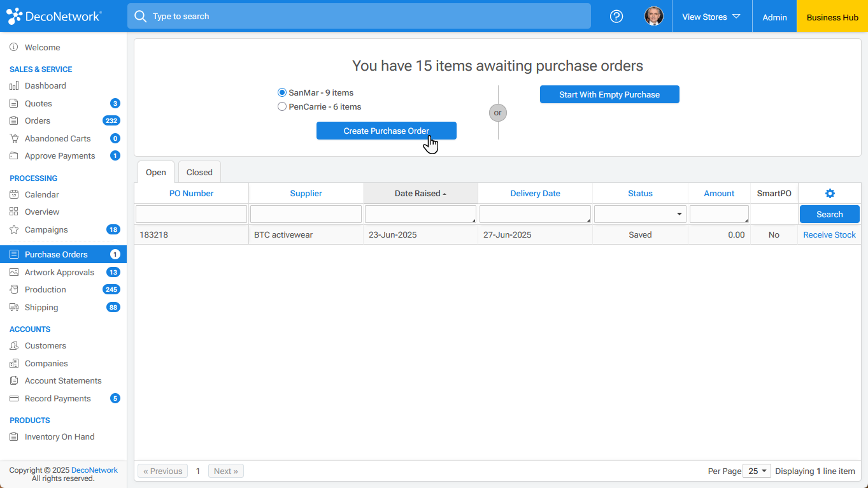
Task: Navigate to Production using its sidebar icon
Action: (14, 289)
